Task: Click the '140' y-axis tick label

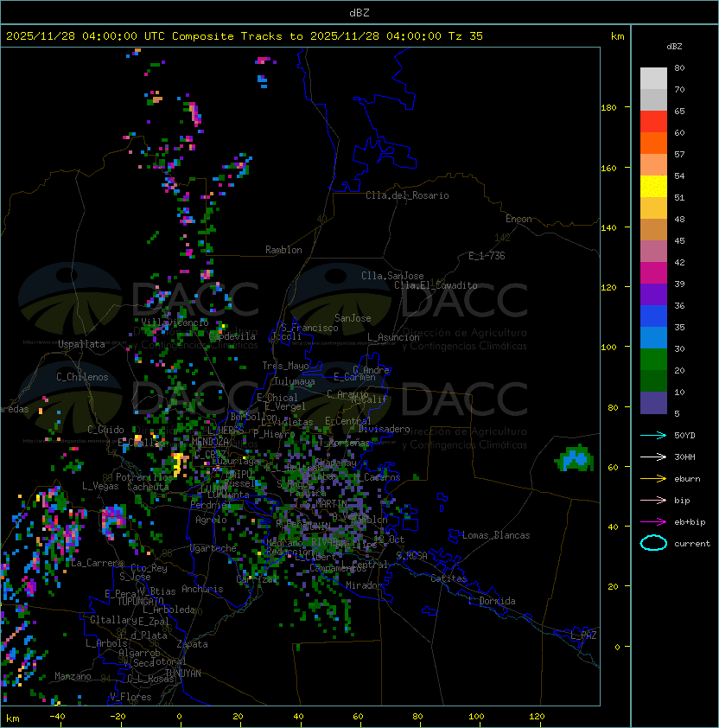Action: 608,227
